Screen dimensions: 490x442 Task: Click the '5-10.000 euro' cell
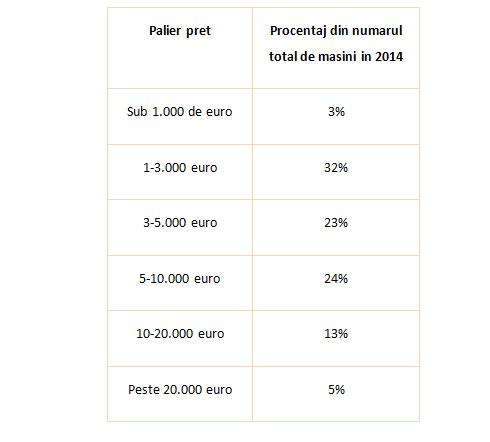tap(180, 283)
